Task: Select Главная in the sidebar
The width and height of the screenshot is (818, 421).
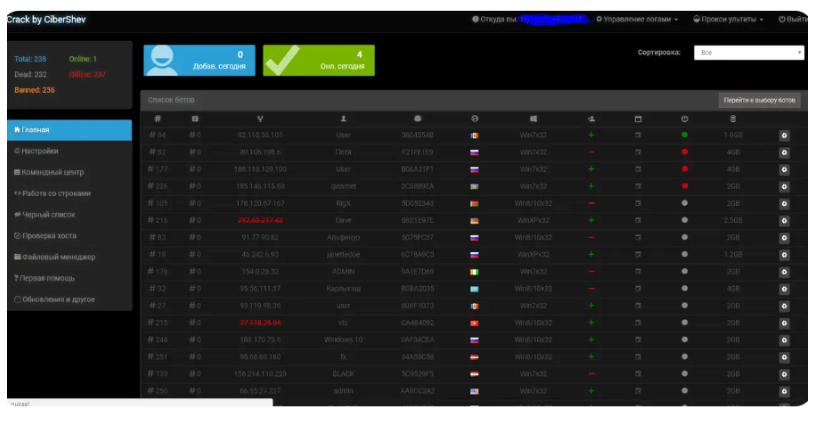Action: click(69, 130)
